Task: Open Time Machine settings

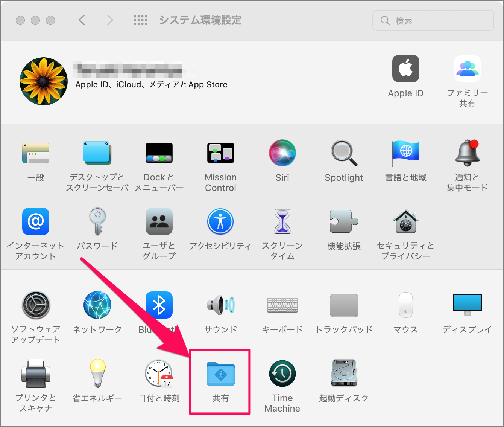Action: 282,374
